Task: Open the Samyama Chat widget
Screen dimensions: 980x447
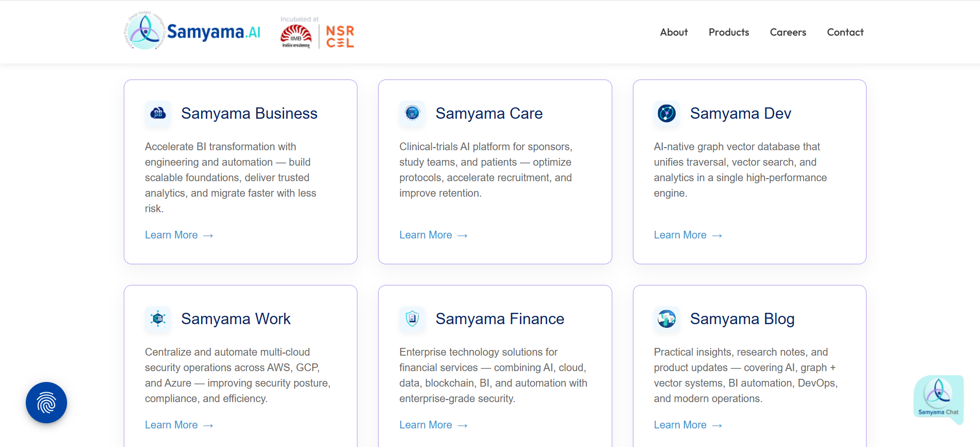Action: pyautogui.click(x=938, y=399)
